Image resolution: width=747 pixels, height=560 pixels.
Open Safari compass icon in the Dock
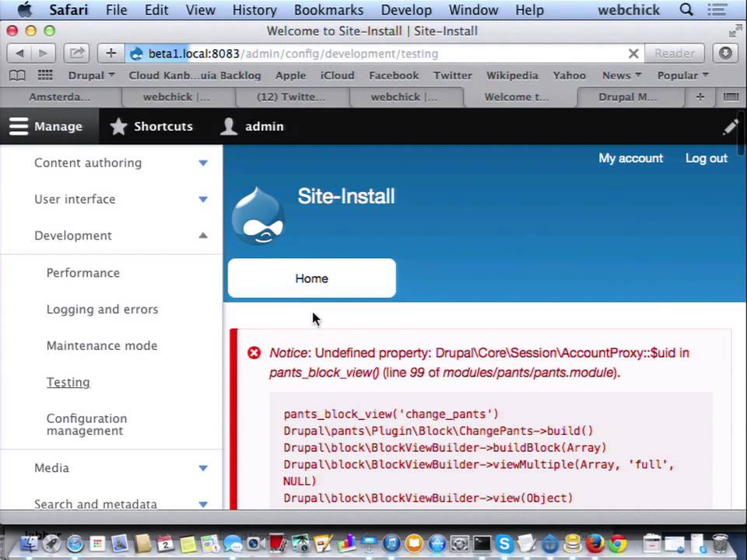75,544
